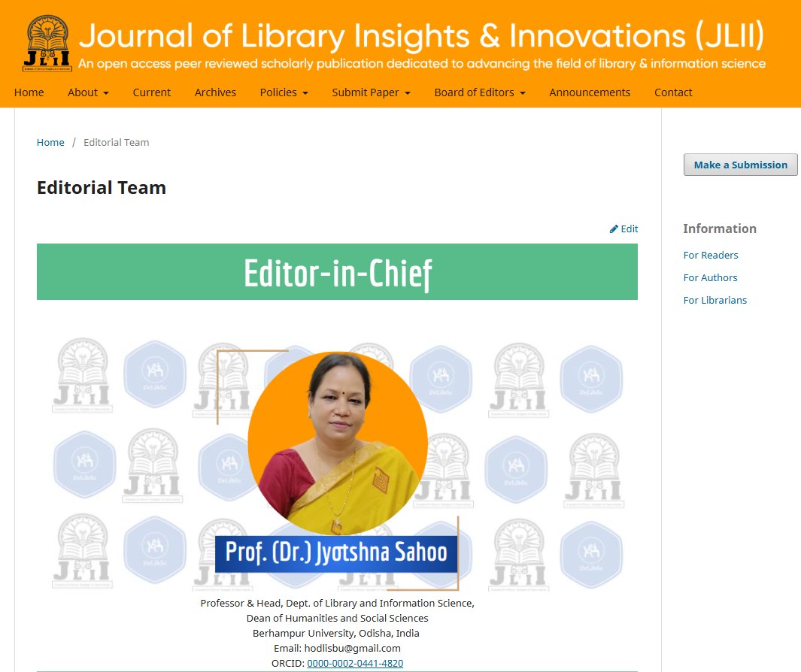This screenshot has height=672, width=801.
Task: Click the Professor & Head, Dept. of Library line
Action: point(337,603)
